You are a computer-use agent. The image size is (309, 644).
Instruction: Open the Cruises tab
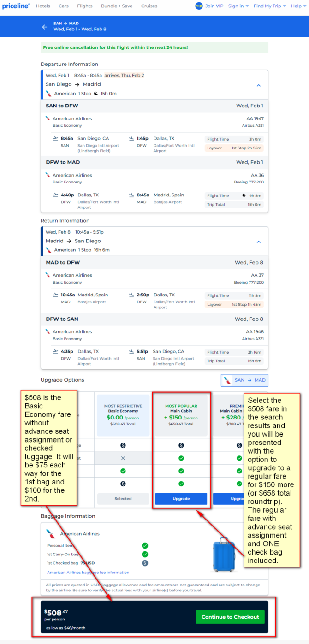coord(149,6)
